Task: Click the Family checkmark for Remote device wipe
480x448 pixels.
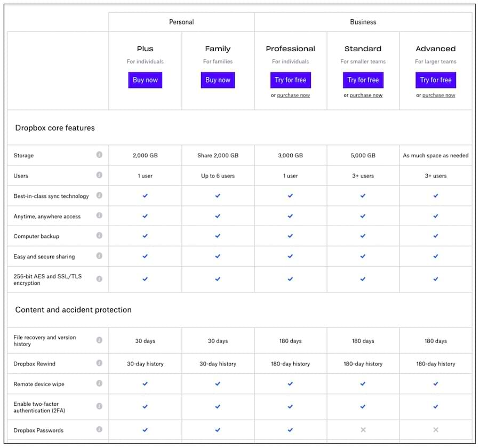Action: click(218, 383)
